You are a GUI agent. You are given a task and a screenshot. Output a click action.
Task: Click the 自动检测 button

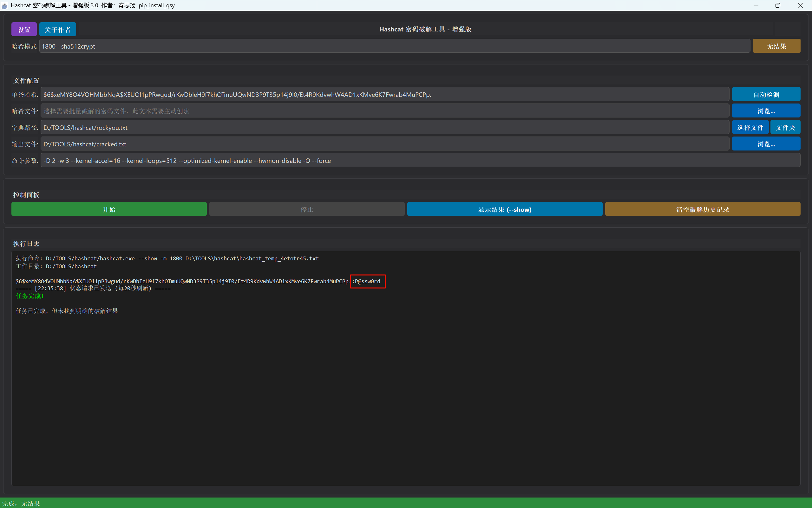point(766,94)
